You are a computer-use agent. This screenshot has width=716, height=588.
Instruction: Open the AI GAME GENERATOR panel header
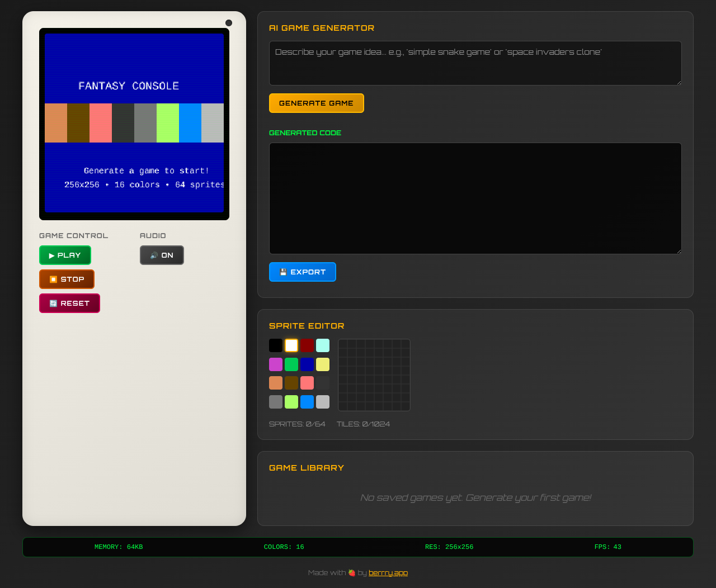(322, 27)
